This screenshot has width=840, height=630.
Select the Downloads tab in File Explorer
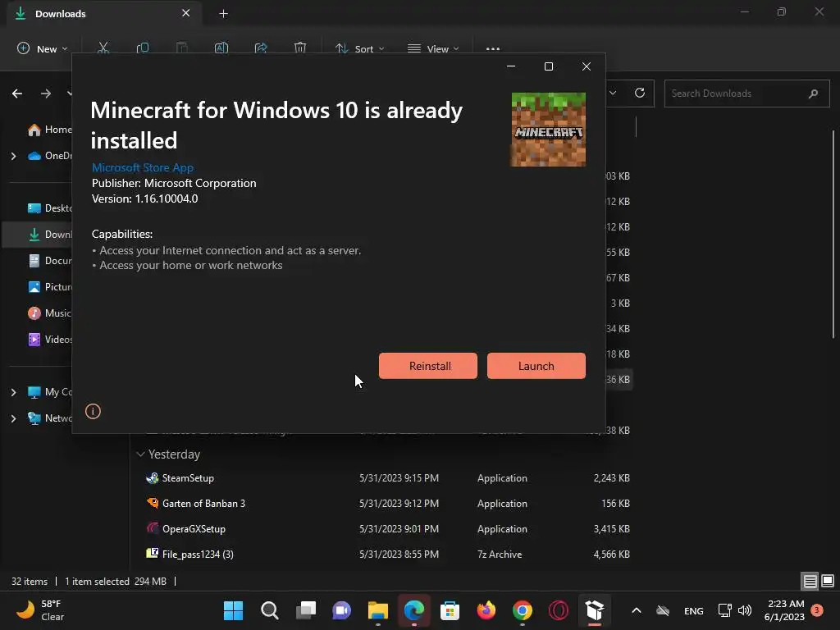(x=104, y=13)
